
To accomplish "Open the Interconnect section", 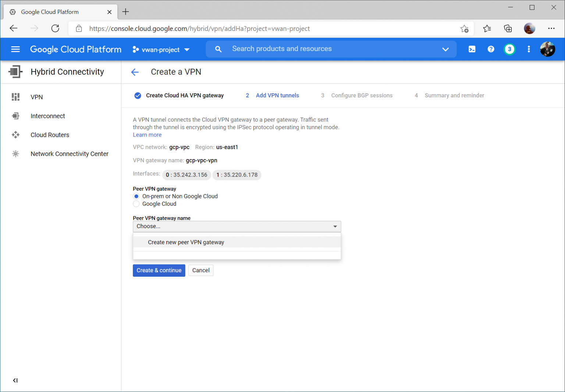I will click(x=48, y=116).
